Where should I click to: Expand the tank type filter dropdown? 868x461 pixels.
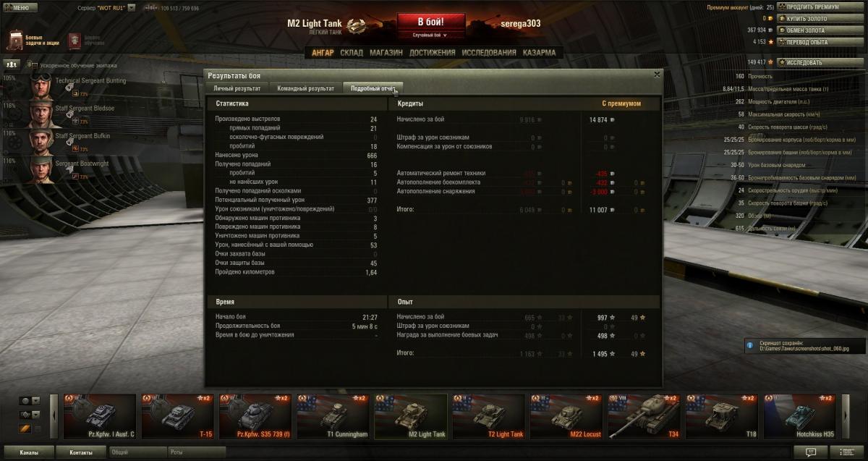click(35, 415)
